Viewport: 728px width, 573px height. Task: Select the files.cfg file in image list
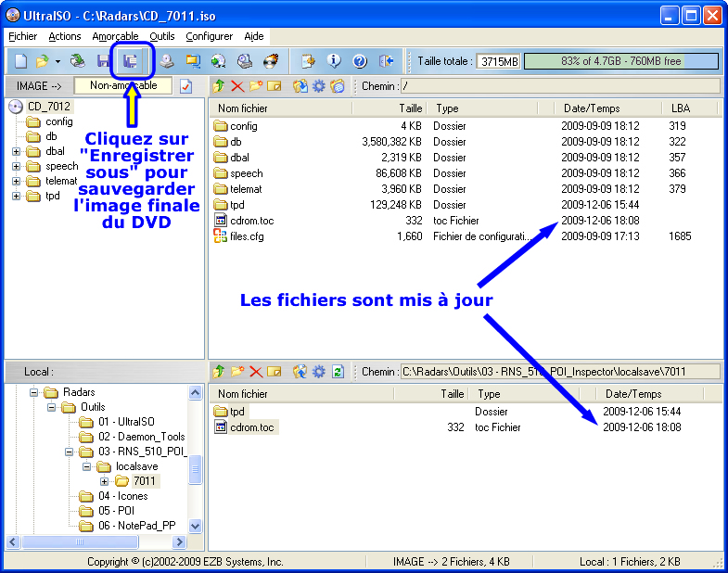246,236
